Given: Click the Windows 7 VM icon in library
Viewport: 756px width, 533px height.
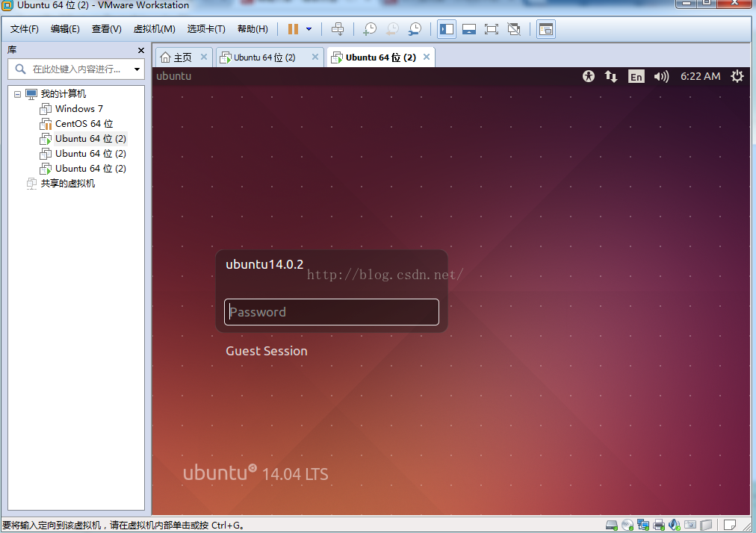Looking at the screenshot, I should click(x=46, y=109).
